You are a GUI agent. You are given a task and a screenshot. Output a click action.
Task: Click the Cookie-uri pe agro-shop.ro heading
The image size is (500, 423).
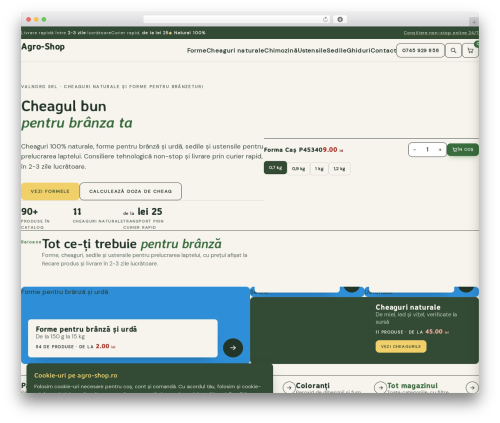pyautogui.click(x=76, y=376)
